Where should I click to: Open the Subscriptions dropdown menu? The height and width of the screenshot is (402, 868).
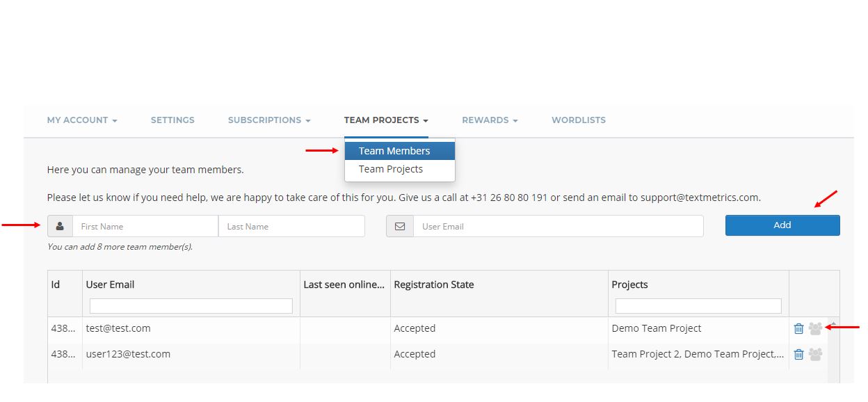[269, 120]
